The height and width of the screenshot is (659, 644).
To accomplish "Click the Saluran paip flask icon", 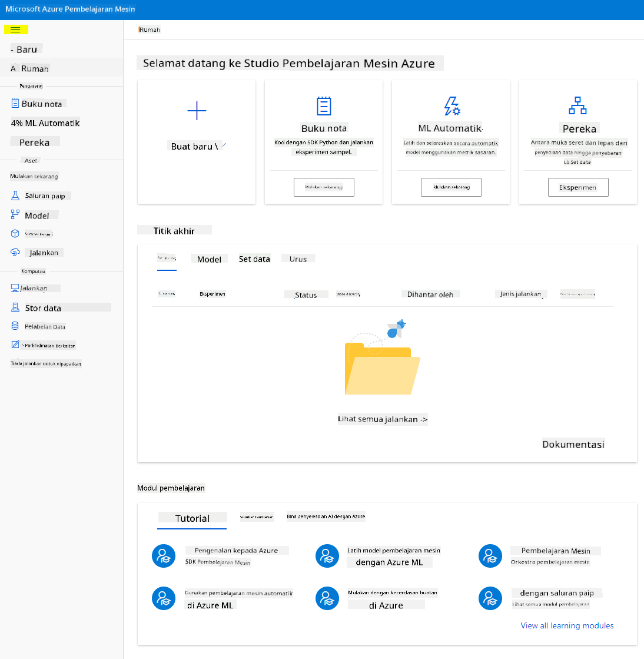I will pos(15,196).
